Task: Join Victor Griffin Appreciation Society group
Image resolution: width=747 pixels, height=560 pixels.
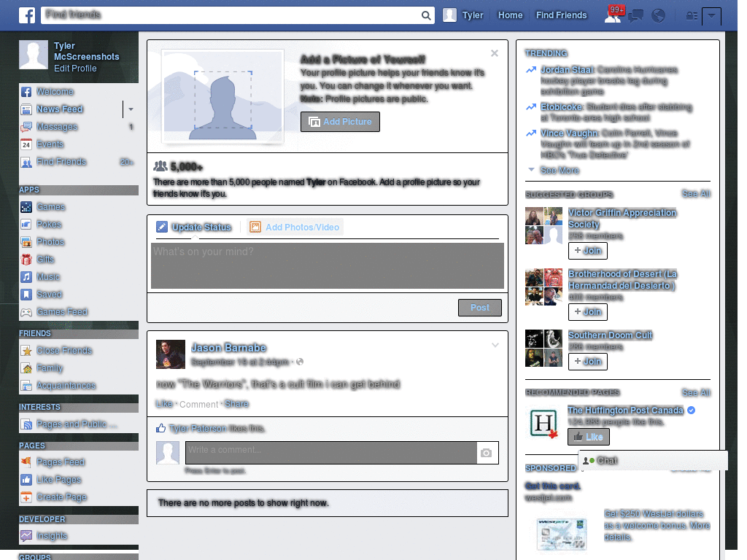Action: tap(587, 251)
